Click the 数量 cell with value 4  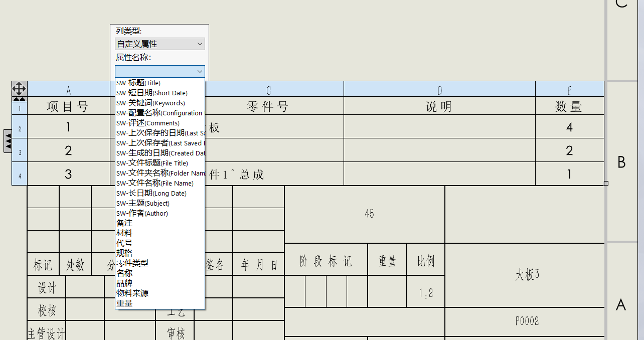(x=570, y=127)
